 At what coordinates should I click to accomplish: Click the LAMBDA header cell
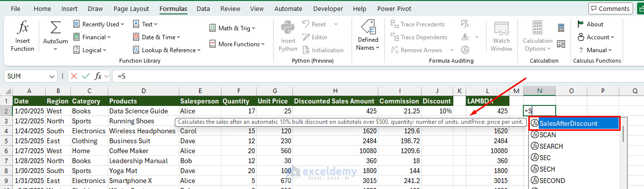pyautogui.click(x=488, y=101)
